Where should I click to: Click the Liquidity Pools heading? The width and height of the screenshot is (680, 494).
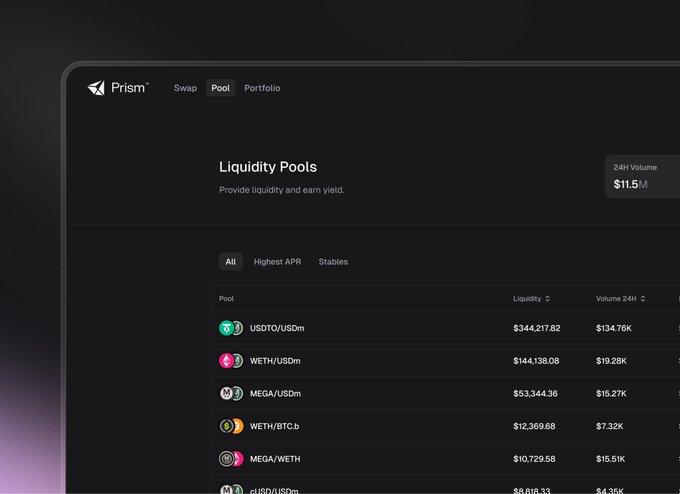[268, 167]
